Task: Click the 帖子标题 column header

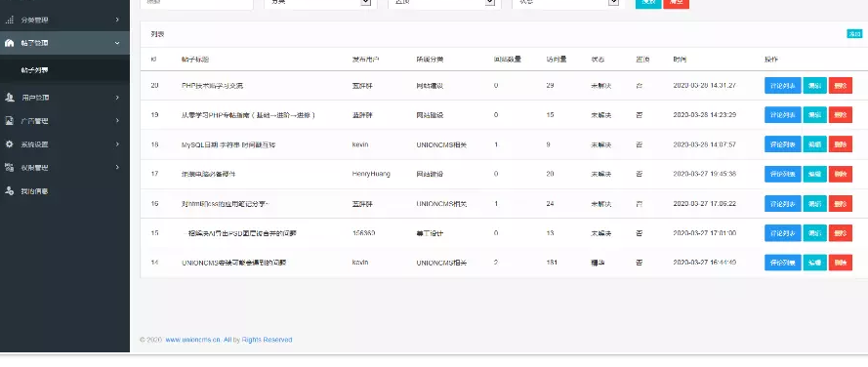Action: tap(195, 59)
